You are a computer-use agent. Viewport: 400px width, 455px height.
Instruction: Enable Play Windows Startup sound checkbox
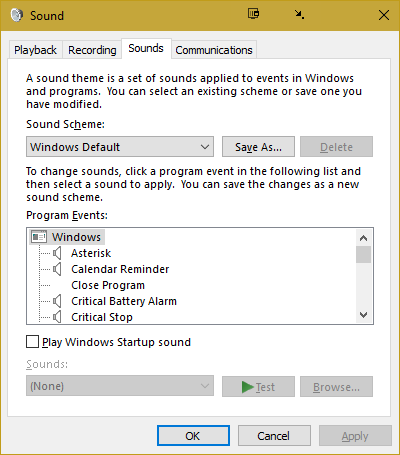tap(32, 342)
